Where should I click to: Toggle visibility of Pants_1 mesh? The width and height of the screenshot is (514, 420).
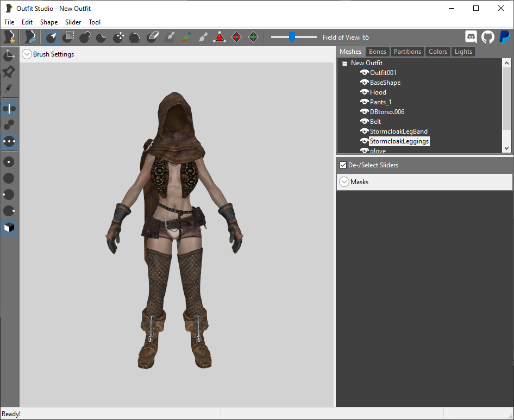click(364, 102)
